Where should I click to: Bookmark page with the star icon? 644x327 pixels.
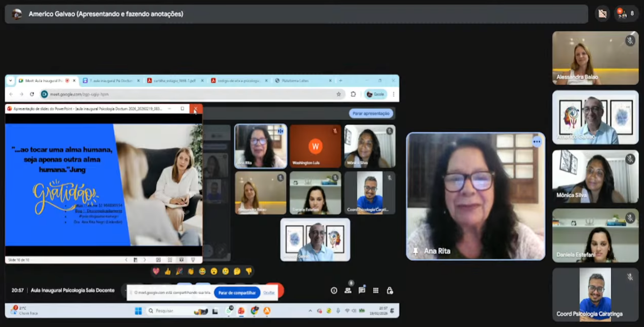click(x=338, y=94)
